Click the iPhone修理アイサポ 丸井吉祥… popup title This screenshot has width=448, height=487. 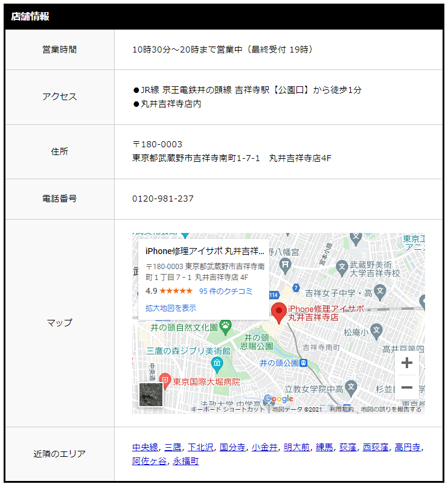click(x=205, y=251)
